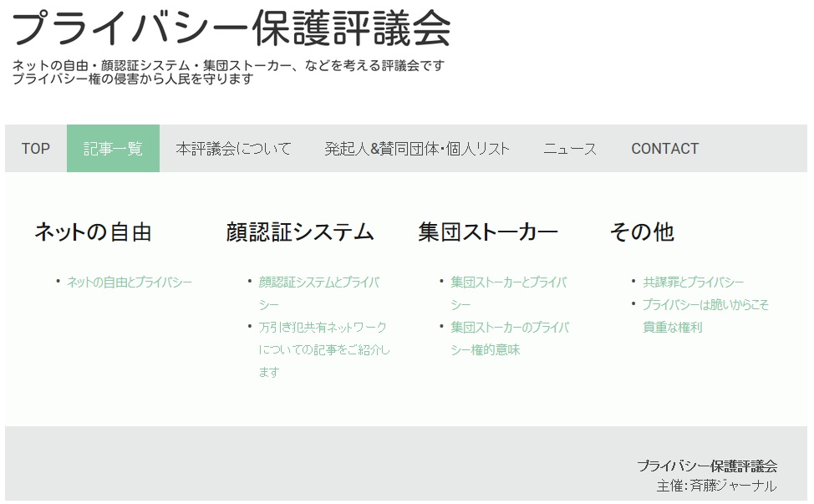The width and height of the screenshot is (814, 504).
Task: Click the CONTACT menu item
Action: tap(665, 149)
